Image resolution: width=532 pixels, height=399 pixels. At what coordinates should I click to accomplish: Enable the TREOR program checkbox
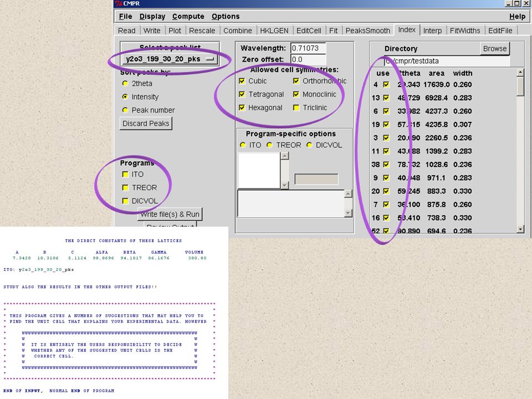[x=125, y=188]
